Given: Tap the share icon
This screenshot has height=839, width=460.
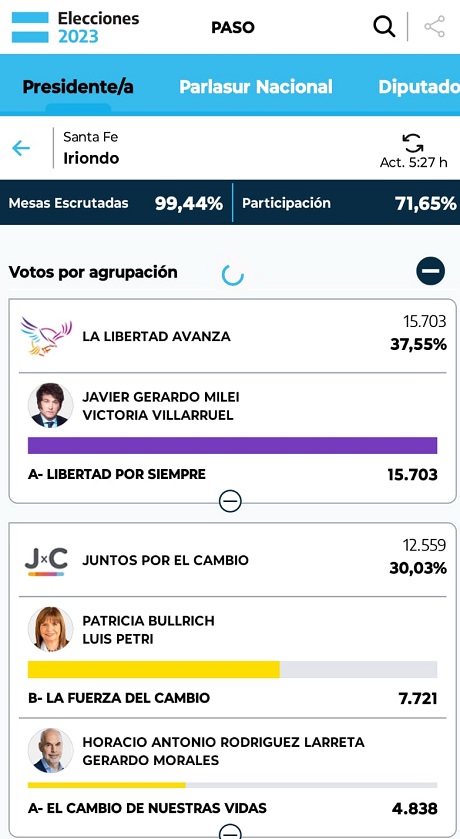Looking at the screenshot, I should 434,27.
